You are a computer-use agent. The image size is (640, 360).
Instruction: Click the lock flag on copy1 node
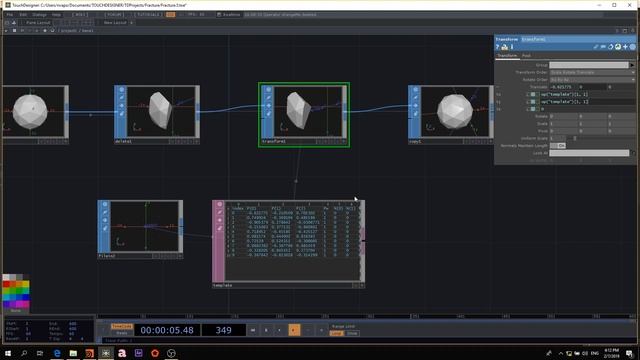(415, 105)
